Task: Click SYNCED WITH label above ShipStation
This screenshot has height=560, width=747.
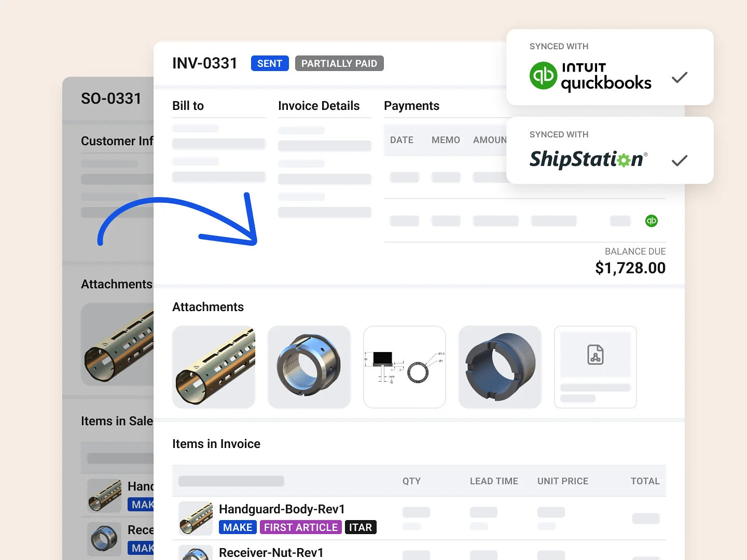Action: 559,135
